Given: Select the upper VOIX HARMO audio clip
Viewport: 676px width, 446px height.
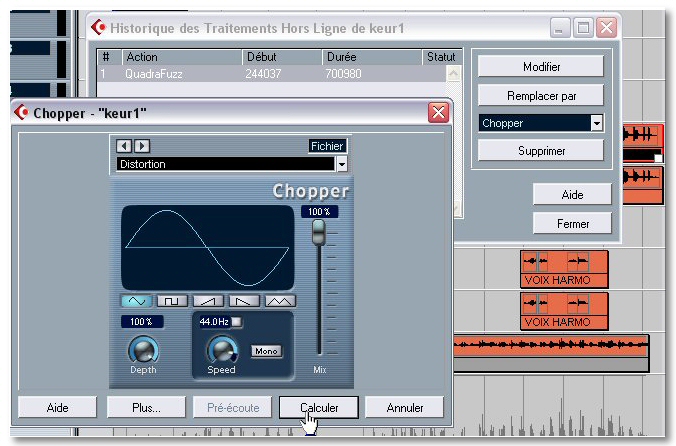Looking at the screenshot, I should point(564,269).
